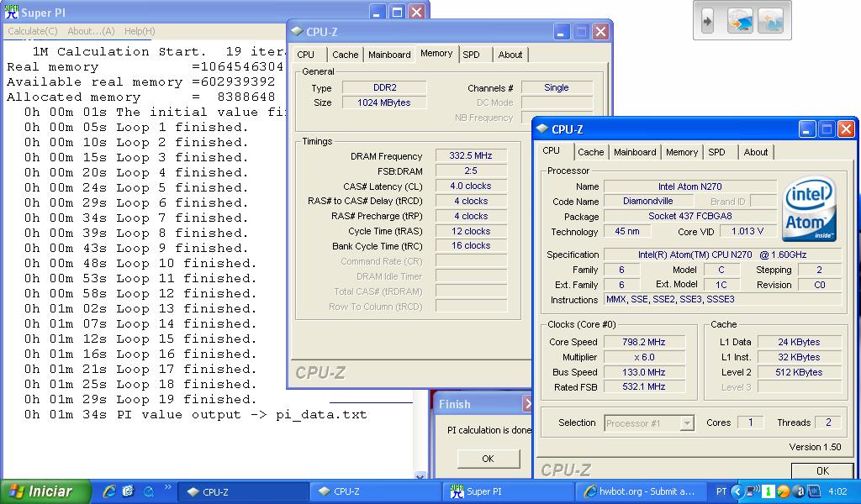Click the dark blue square tray icon
Viewport: 861px width, 504px height.
(814, 491)
